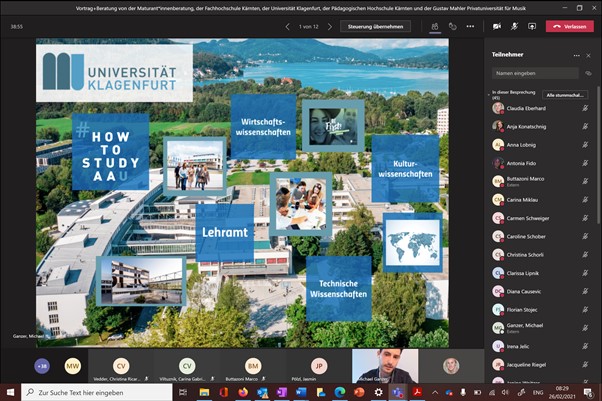Go to previous slide arrow
The image size is (602, 401).
tap(287, 27)
